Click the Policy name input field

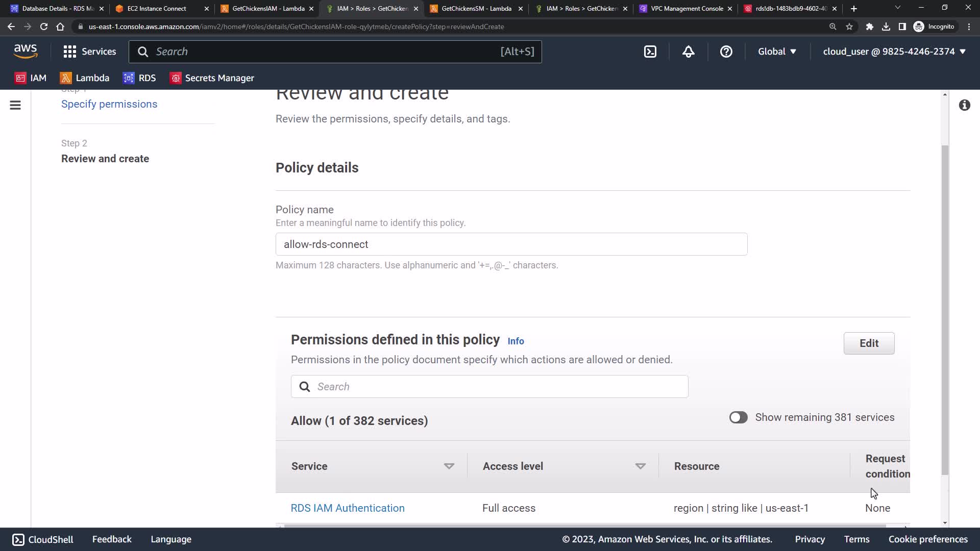tap(511, 244)
